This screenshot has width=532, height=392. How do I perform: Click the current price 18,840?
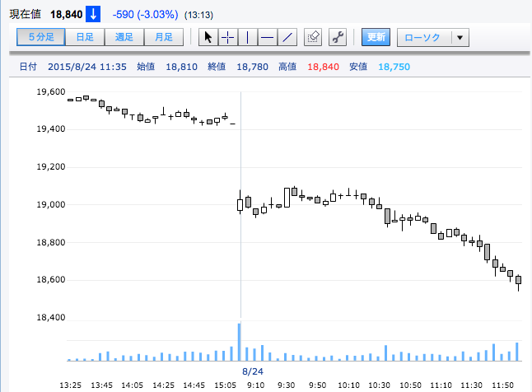tap(67, 15)
